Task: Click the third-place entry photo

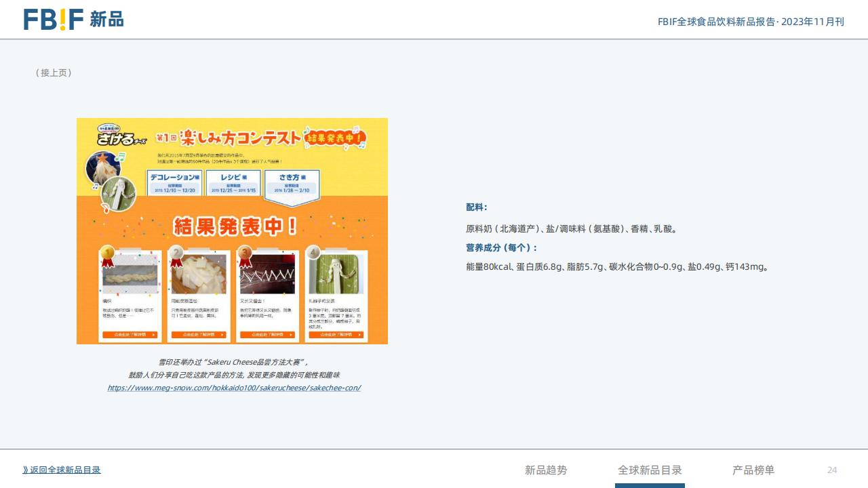Action: [267, 275]
